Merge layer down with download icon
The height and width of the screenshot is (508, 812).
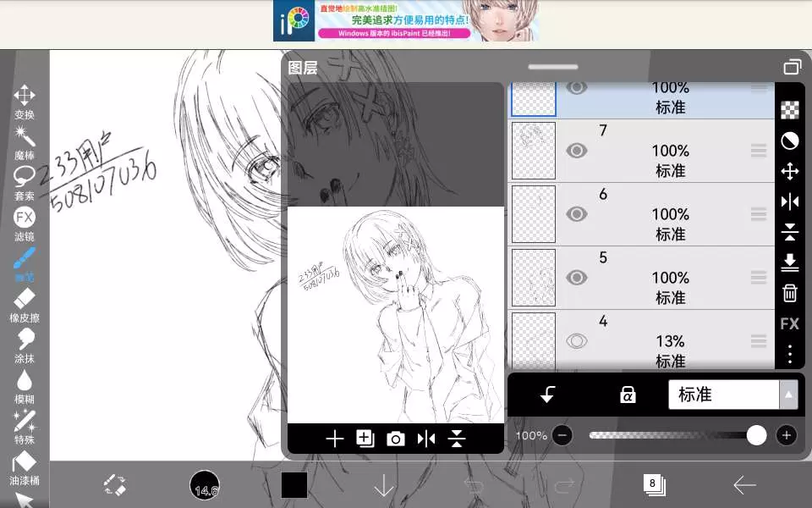coord(790,262)
